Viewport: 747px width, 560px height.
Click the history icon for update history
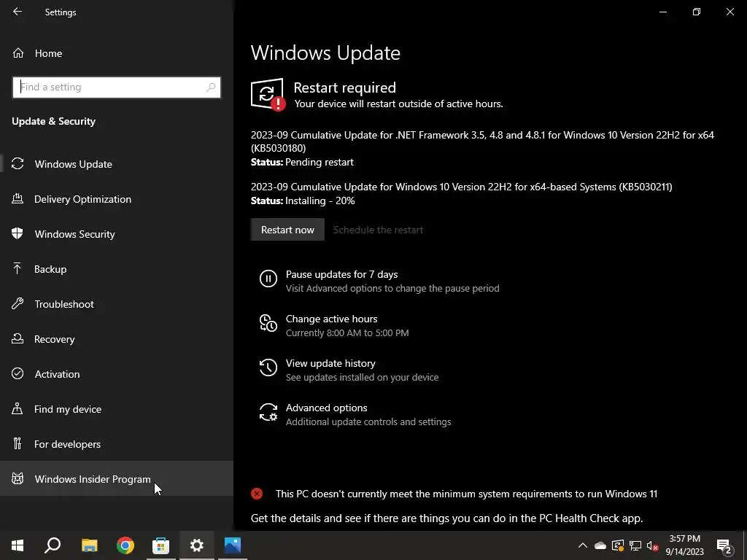click(268, 367)
